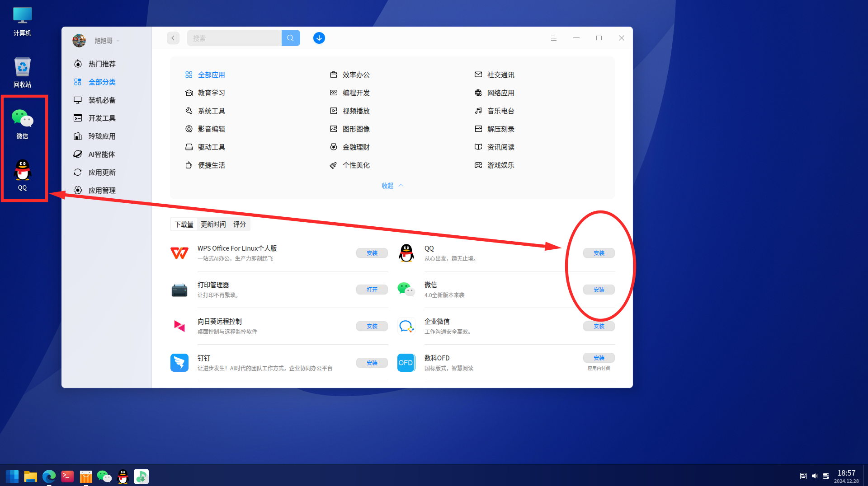Open the download manager arrow icon

pos(319,38)
